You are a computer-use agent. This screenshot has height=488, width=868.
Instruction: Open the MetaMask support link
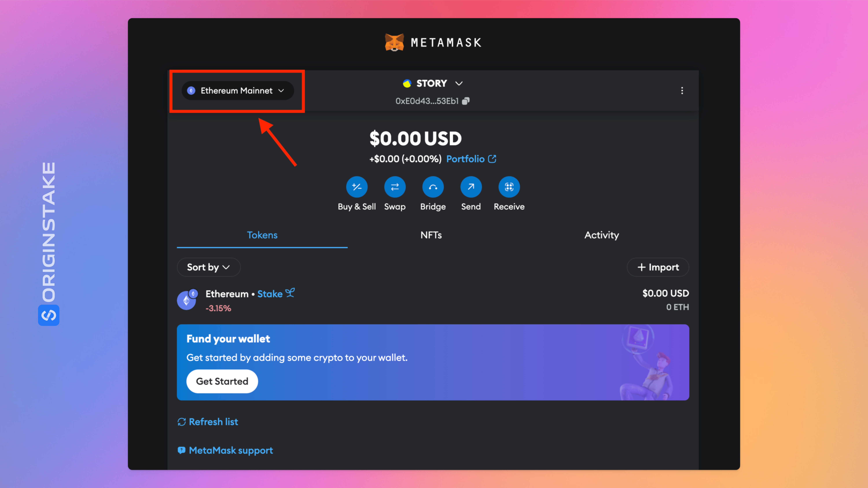click(225, 450)
